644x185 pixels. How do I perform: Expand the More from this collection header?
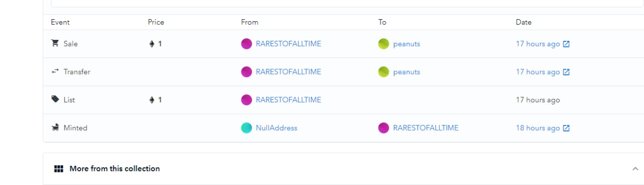[x=343, y=169]
